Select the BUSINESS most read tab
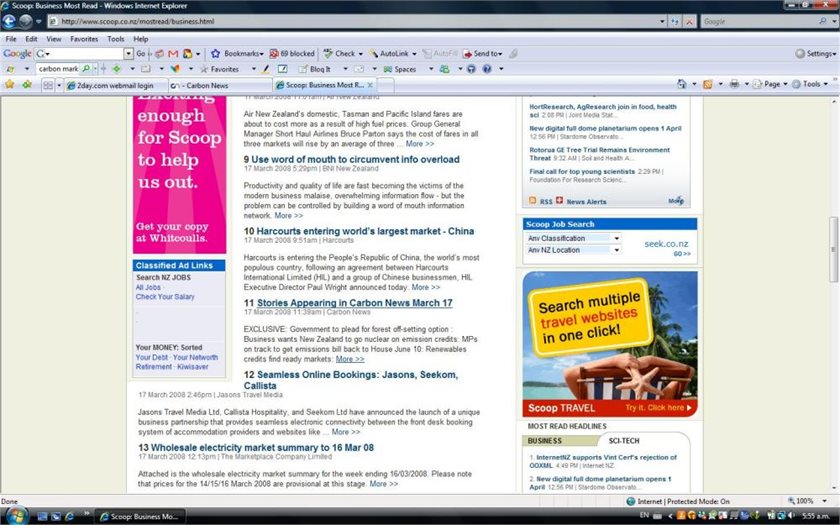This screenshot has height=525, width=840. 545,440
